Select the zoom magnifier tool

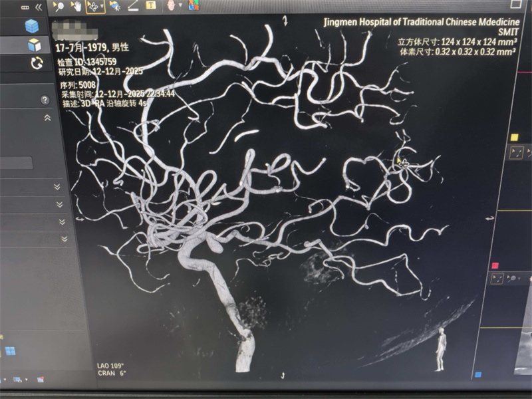[59, 6]
